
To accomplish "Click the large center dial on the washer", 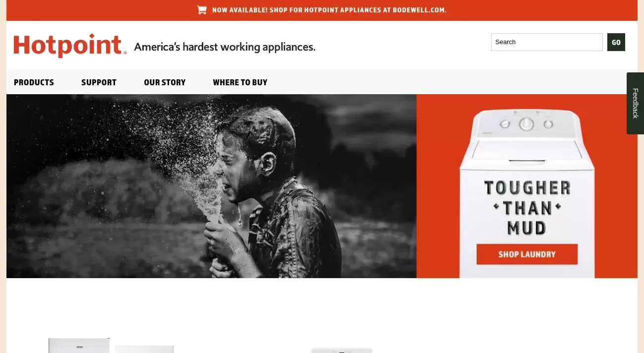I will tap(527, 124).
